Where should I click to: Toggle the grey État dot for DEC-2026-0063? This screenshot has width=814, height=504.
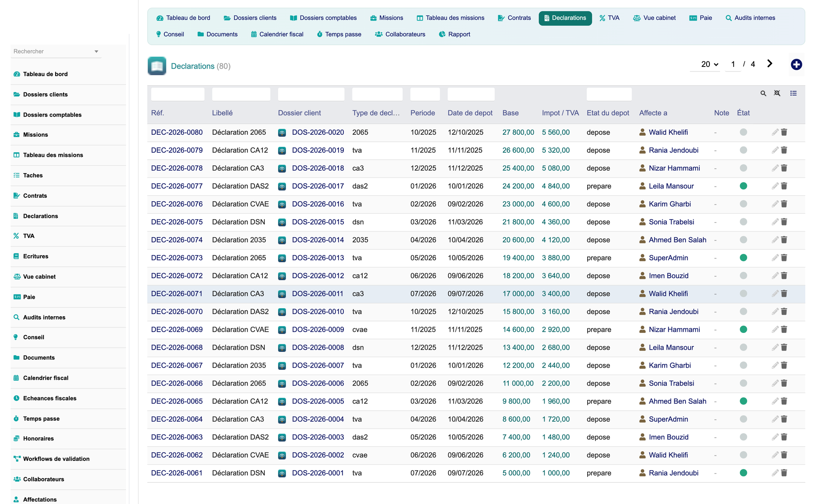[743, 437]
